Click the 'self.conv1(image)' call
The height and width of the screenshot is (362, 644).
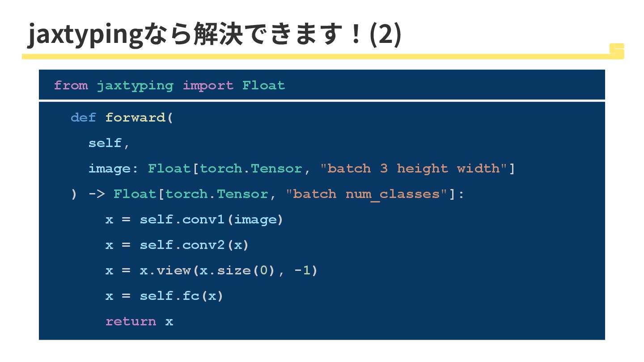[x=211, y=219]
